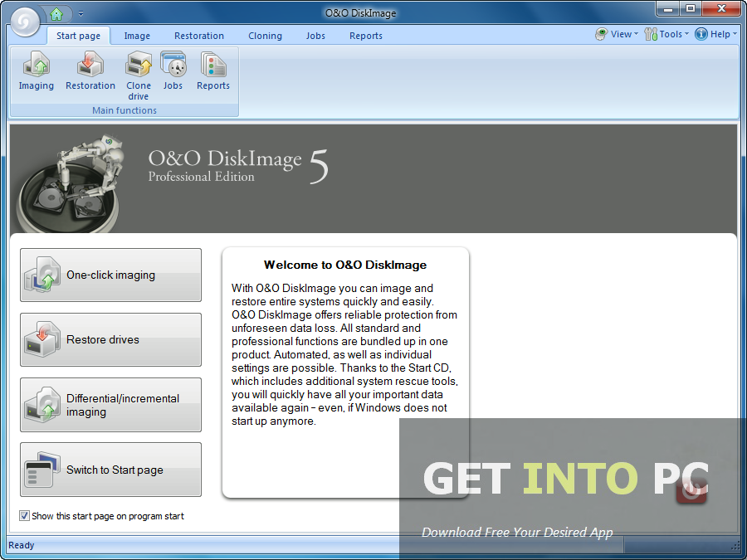Expand the quick access toolbar arrow
The width and height of the screenshot is (747, 560).
pyautogui.click(x=81, y=14)
